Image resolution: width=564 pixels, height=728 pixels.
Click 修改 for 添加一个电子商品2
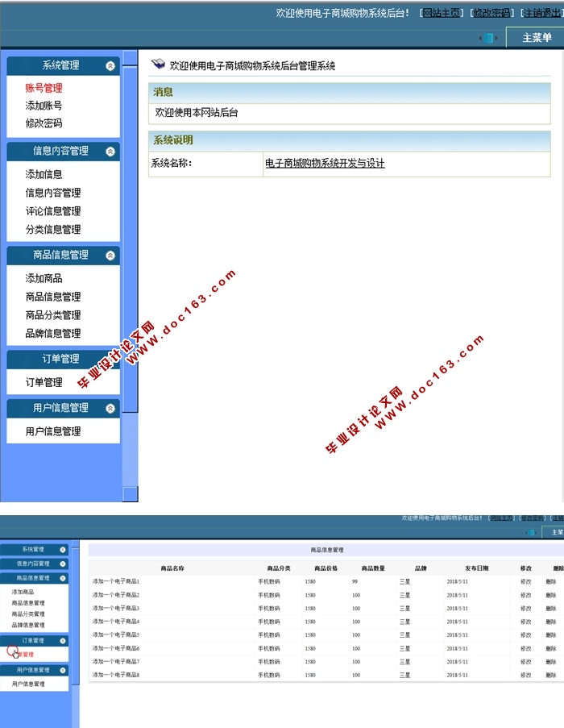(525, 595)
